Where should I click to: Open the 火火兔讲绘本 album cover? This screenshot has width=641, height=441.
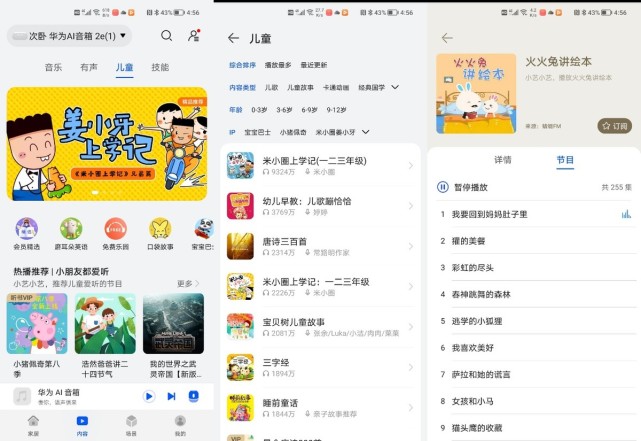(476, 94)
